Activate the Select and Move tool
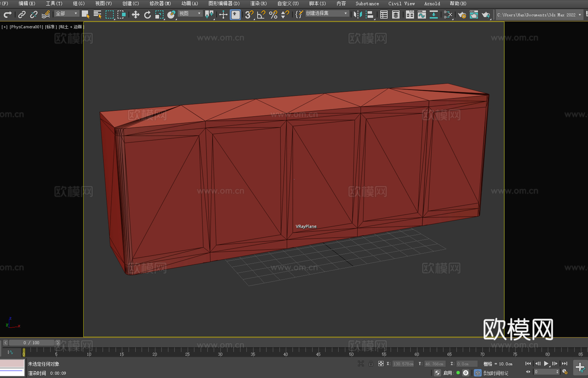The image size is (588, 378). [x=136, y=14]
